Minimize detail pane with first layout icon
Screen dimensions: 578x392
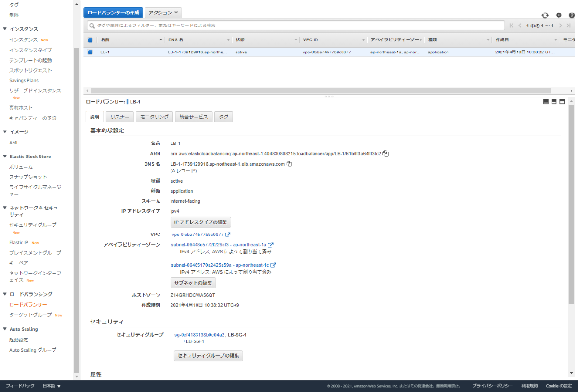point(546,102)
